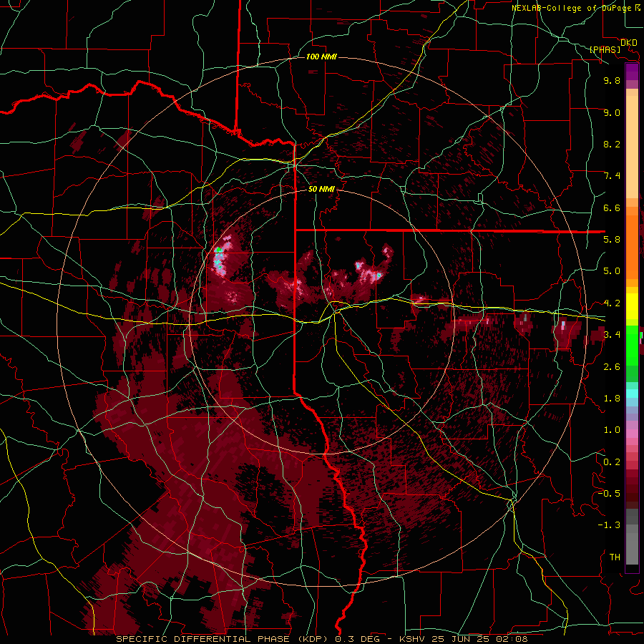
Task: Click the 50 NMI range ring label
Action: [x=321, y=189]
